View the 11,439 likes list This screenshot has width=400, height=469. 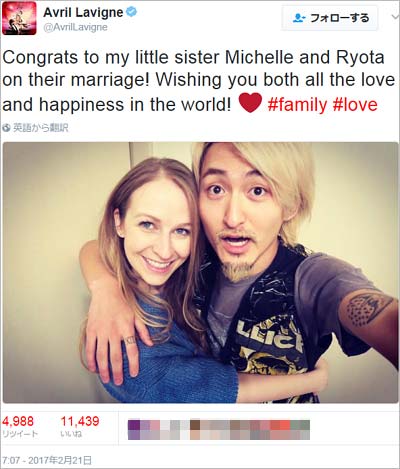coord(80,426)
